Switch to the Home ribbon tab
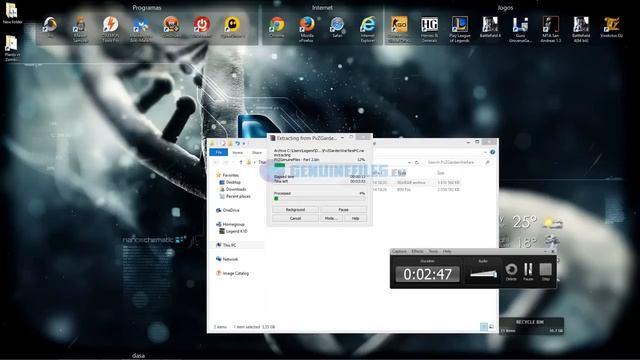640x360 pixels. [x=238, y=152]
